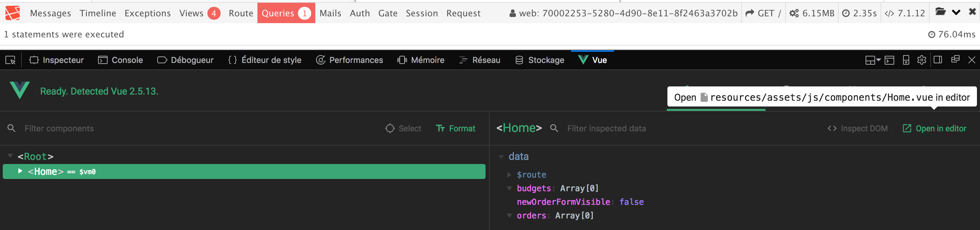Focus the Filter components input
Viewport: 980px width, 230px height.
[x=198, y=129]
